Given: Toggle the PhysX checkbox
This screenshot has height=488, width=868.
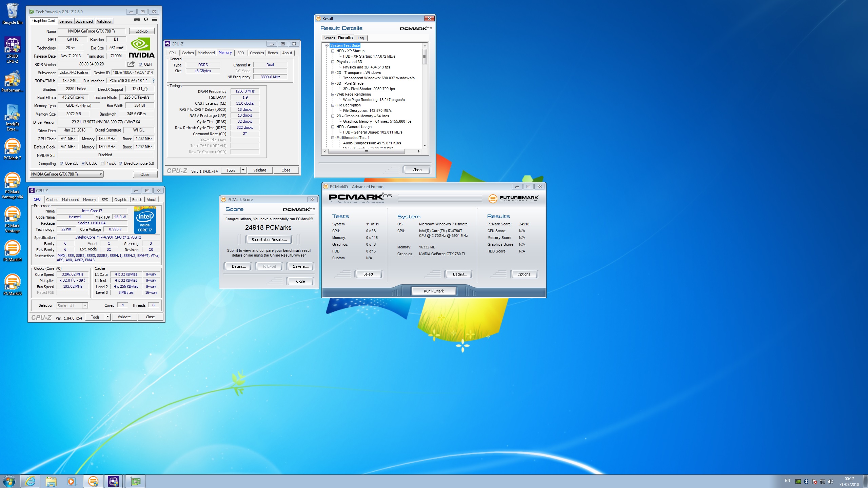Looking at the screenshot, I should (102, 163).
